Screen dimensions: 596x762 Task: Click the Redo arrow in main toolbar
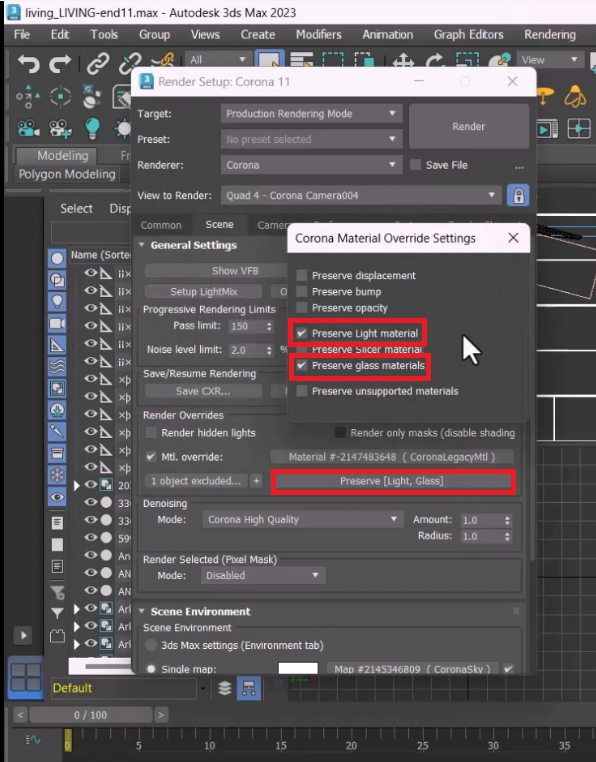[61, 63]
